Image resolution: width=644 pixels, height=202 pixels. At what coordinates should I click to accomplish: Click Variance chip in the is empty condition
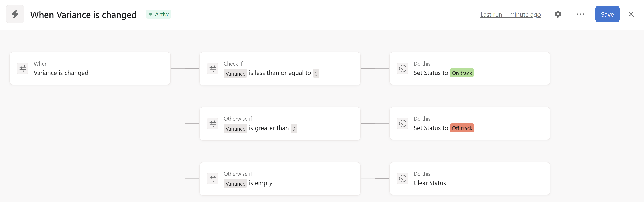tap(235, 184)
